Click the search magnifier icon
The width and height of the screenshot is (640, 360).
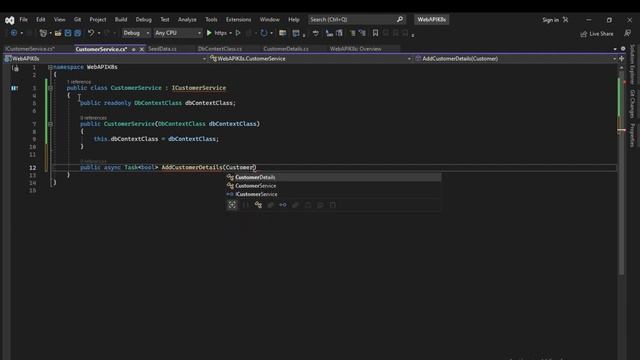(400, 20)
